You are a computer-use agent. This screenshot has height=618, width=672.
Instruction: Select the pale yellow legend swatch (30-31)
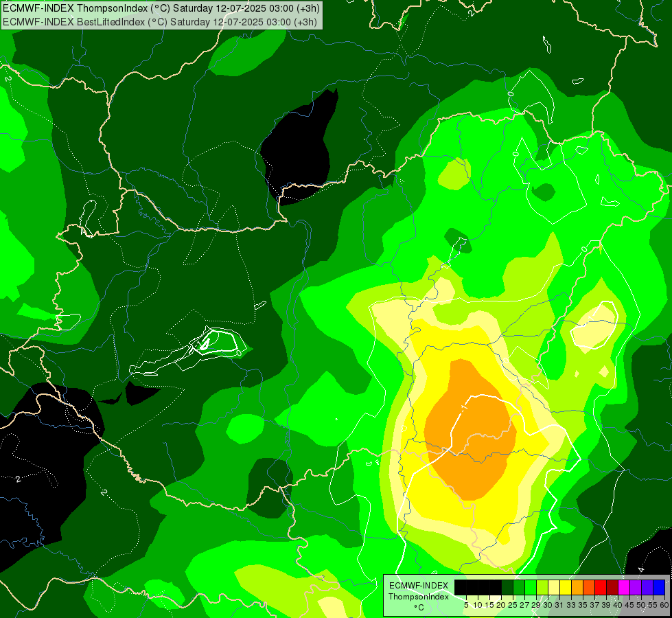coord(554,587)
